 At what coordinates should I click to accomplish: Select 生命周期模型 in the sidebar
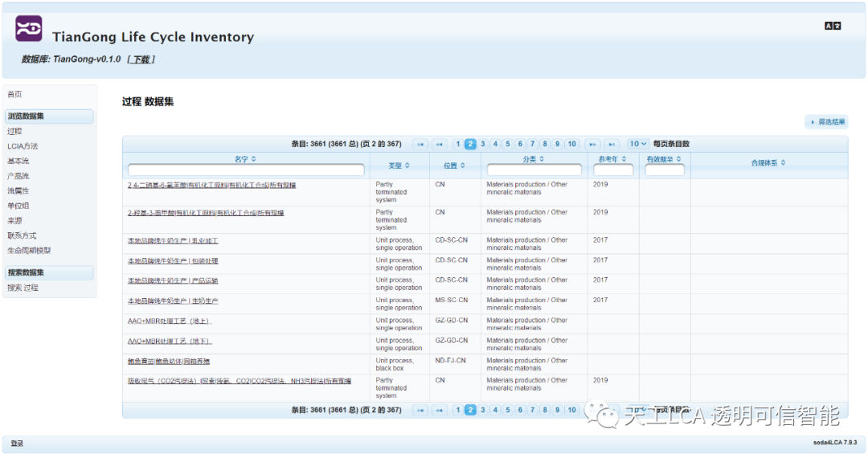29,251
